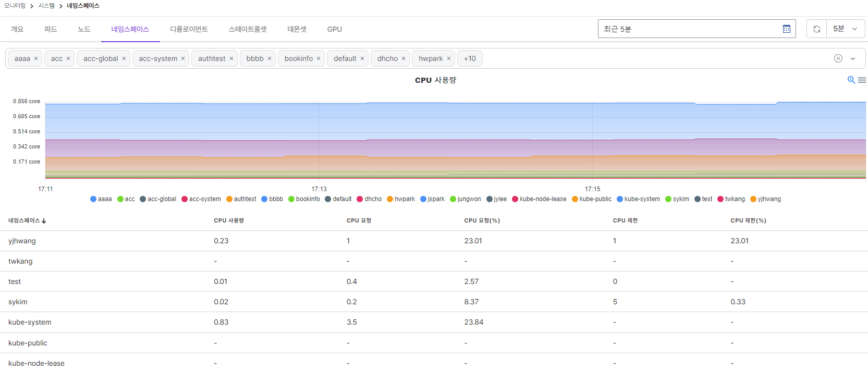The width and height of the screenshot is (868, 372).
Task: Open the chart hamburger menu icon
Action: 862,80
